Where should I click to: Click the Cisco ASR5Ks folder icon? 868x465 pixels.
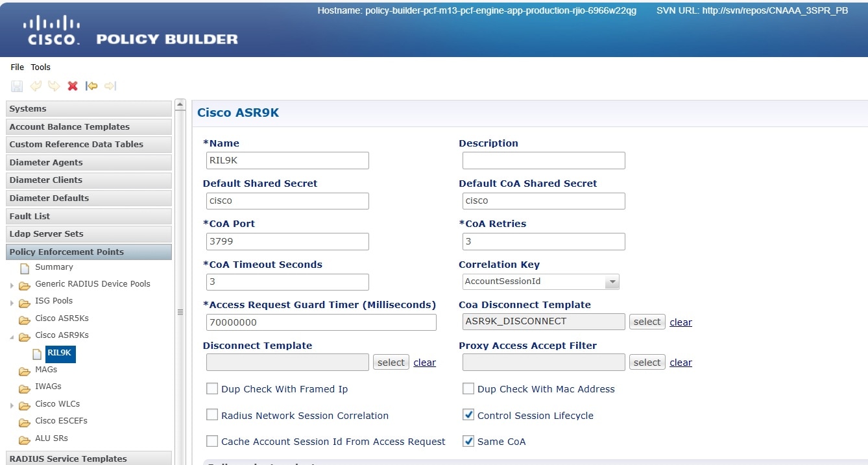pyautogui.click(x=25, y=320)
